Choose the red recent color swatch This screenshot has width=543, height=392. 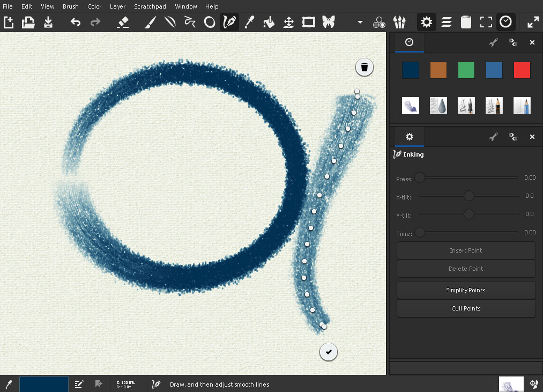click(x=522, y=70)
